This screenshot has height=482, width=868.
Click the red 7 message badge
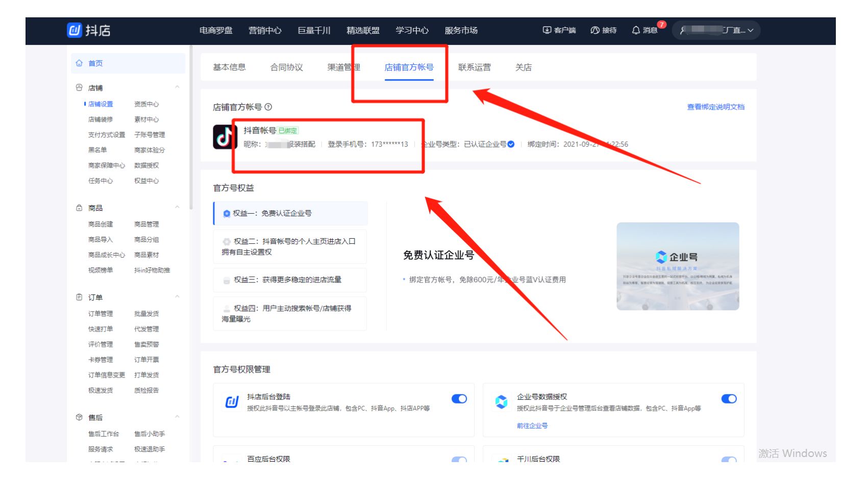point(662,24)
